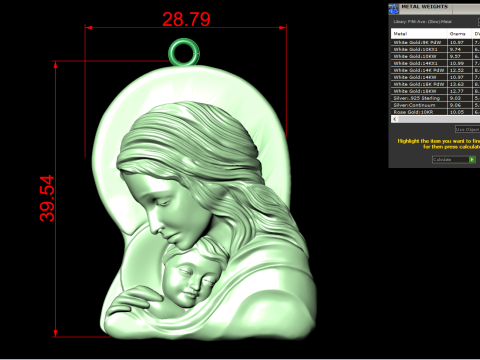Click the 12.77 grams cell

click(459, 91)
